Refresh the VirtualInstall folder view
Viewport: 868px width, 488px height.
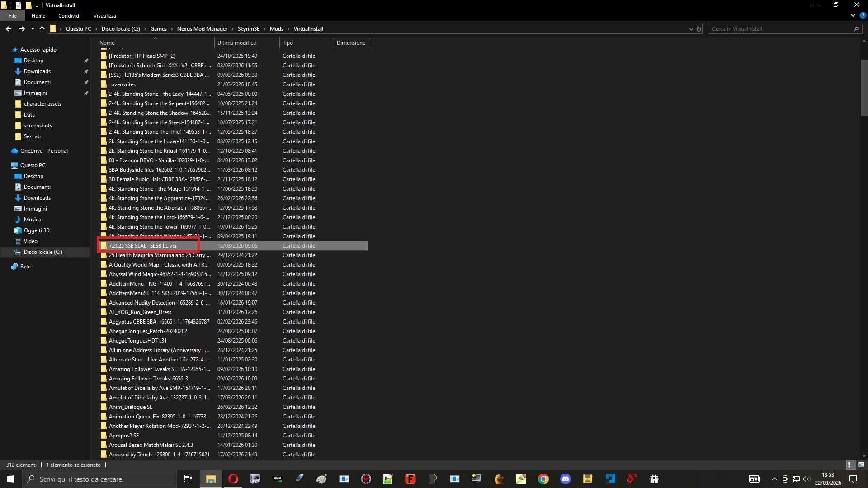[x=699, y=29]
